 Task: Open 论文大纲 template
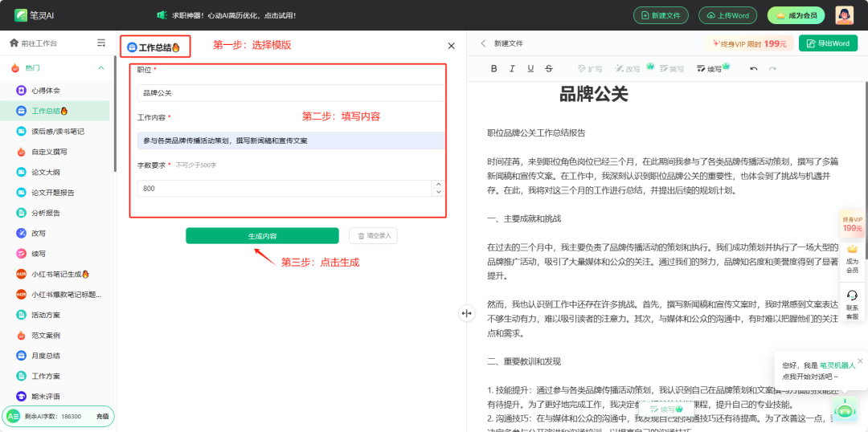[x=46, y=172]
